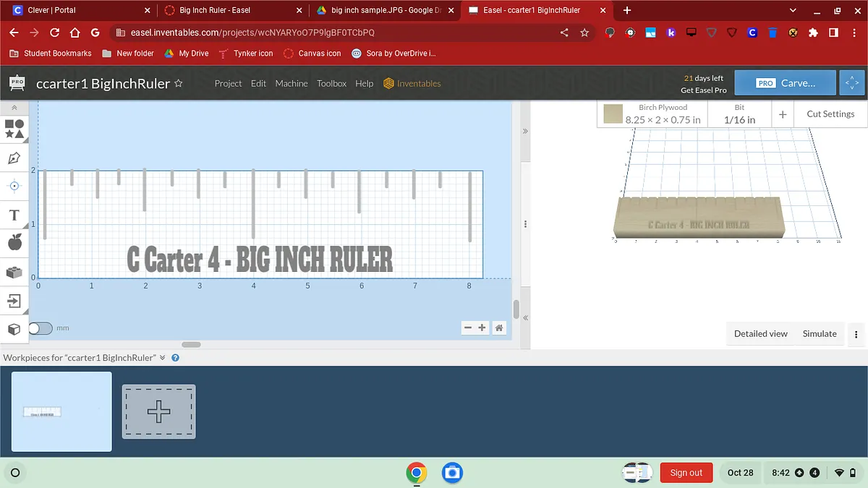Click the Simulate button
This screenshot has height=488, width=868.
click(x=820, y=334)
